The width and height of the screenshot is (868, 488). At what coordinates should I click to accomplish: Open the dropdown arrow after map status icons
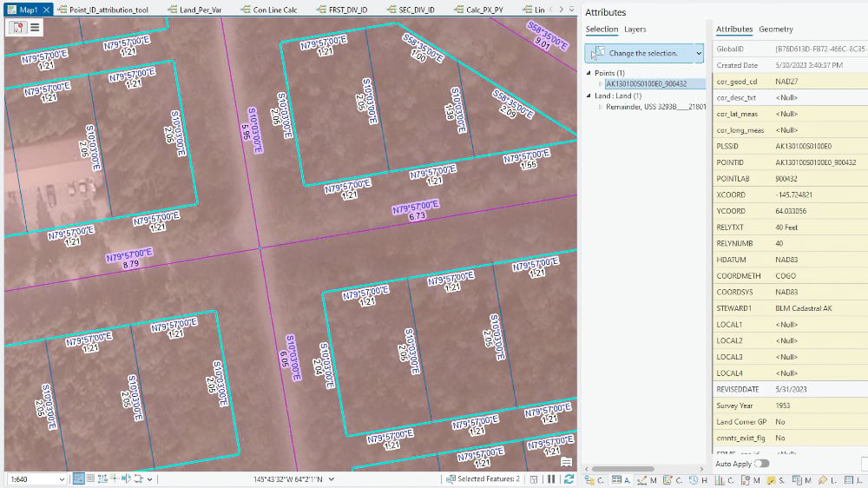[149, 479]
